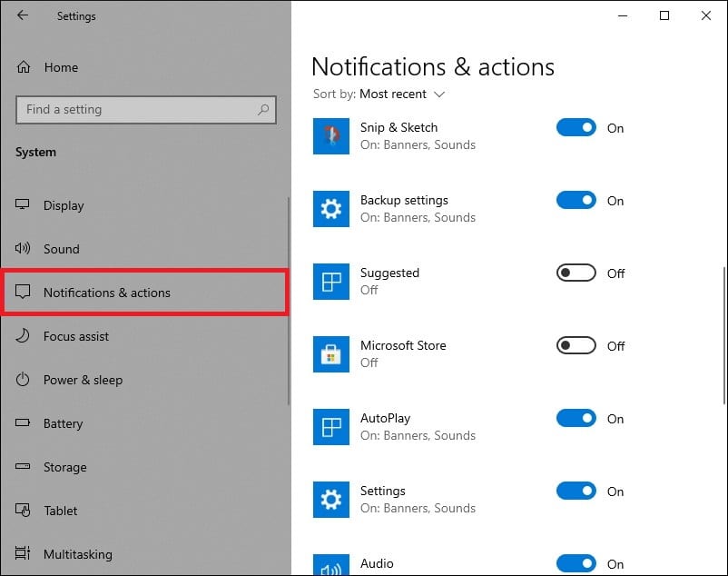Screen dimensions: 728x576
Task: Click the sidebar scrollbar
Action: [x=289, y=301]
